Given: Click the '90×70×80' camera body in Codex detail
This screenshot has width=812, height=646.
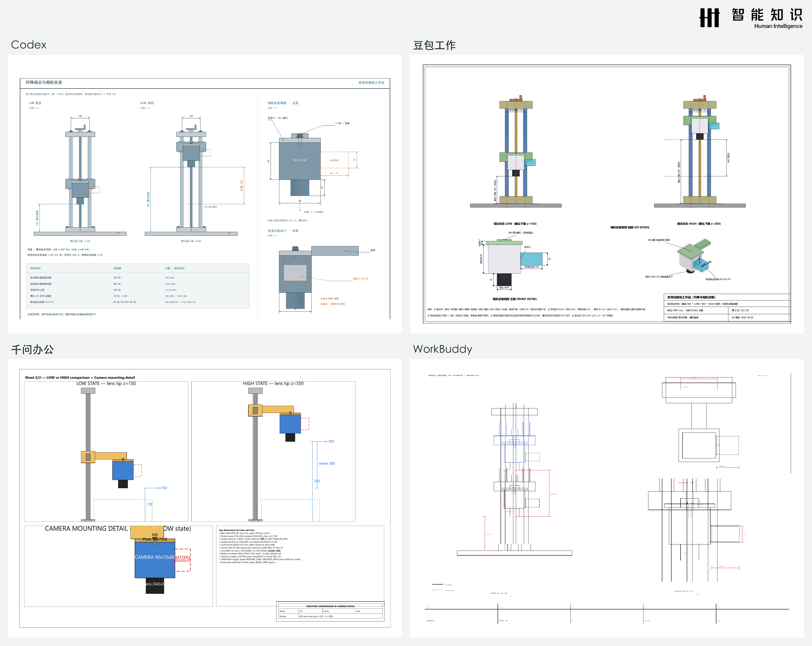Looking at the screenshot, I should 300,160.
